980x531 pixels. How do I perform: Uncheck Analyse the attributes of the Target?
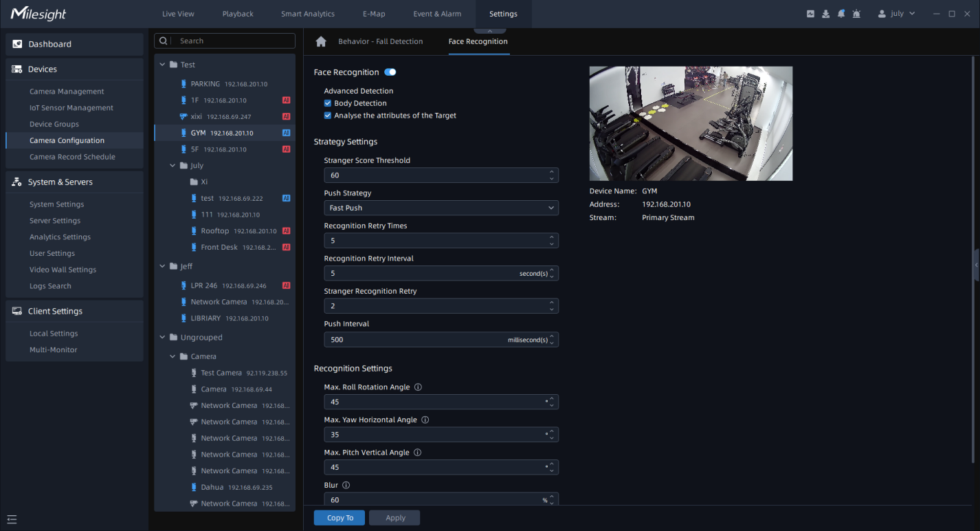328,116
